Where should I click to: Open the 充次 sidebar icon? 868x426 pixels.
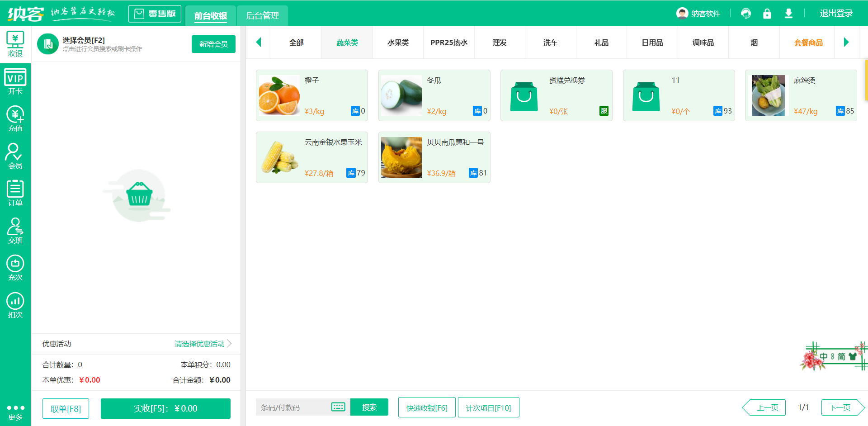pos(15,268)
